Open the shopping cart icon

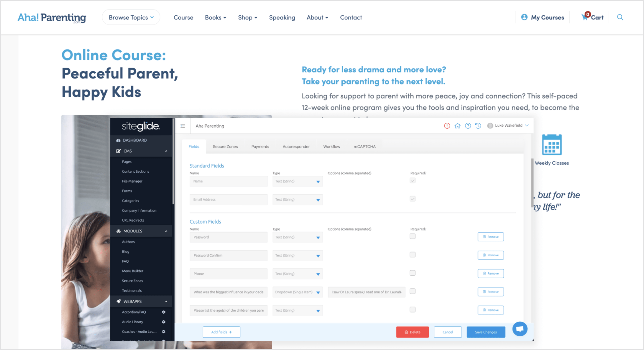(585, 17)
